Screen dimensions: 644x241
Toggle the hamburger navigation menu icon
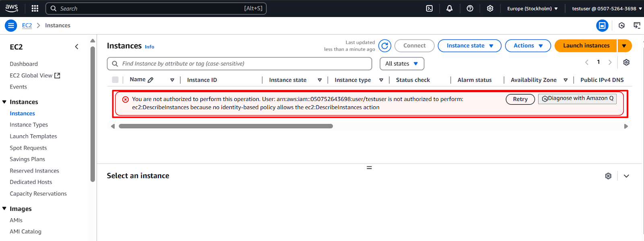[11, 25]
